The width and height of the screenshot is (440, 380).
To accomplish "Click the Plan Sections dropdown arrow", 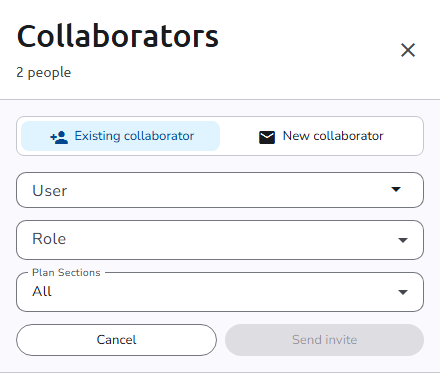I will [x=403, y=292].
